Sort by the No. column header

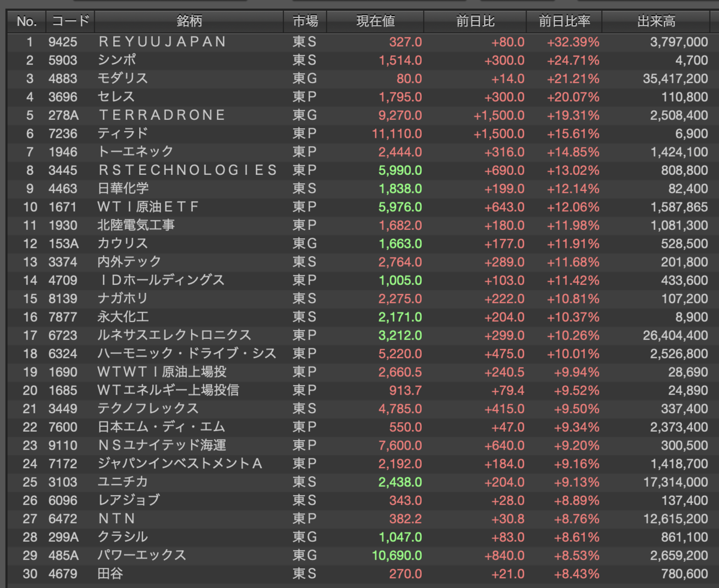(27, 22)
